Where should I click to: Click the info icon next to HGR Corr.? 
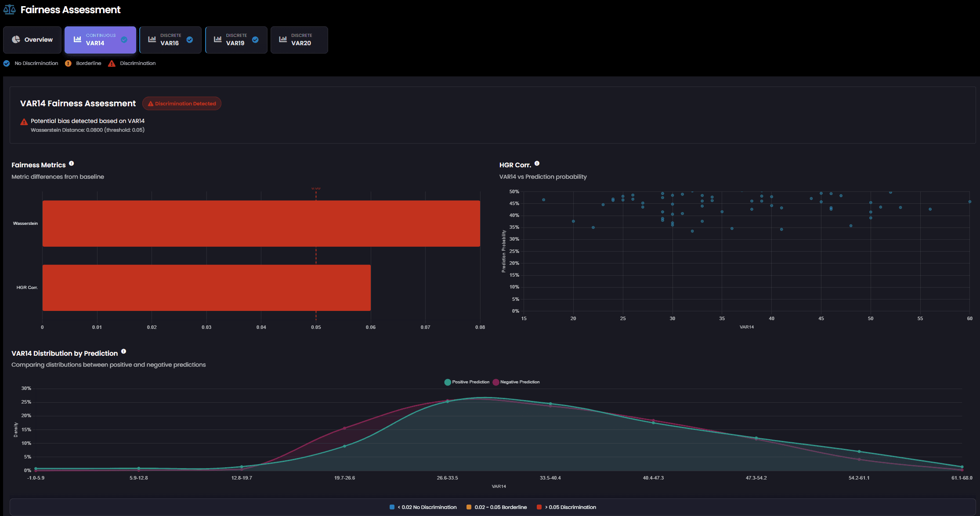[537, 163]
